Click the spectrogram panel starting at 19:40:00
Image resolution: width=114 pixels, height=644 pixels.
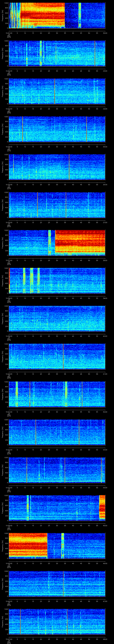(x=57, y=356)
